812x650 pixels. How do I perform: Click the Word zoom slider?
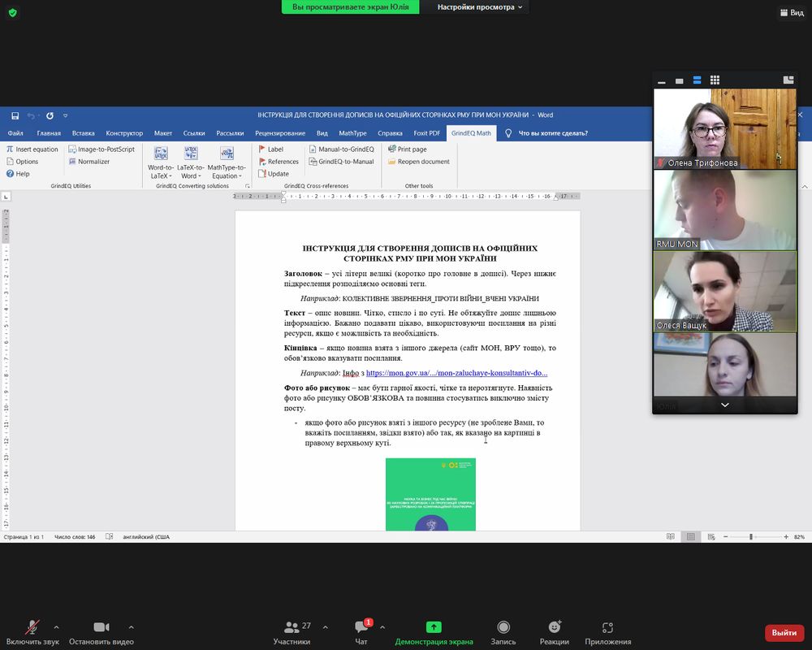coord(751,537)
